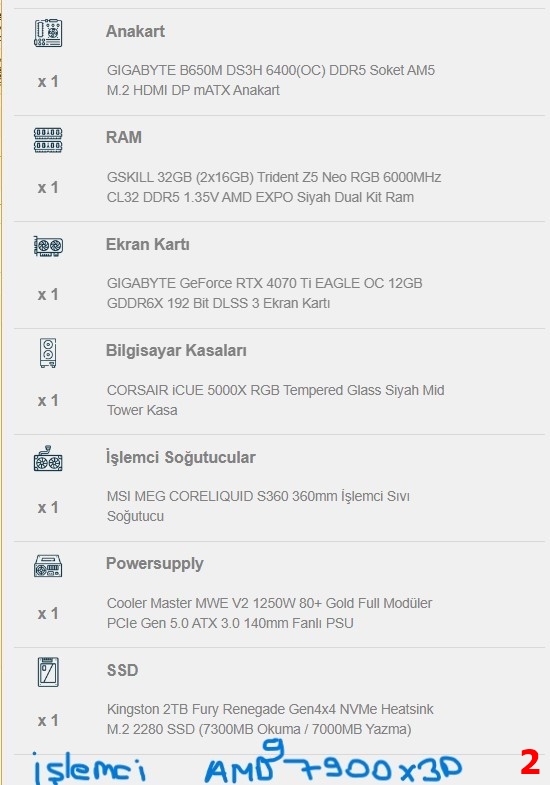Open the Anakart category heading

pos(135,32)
